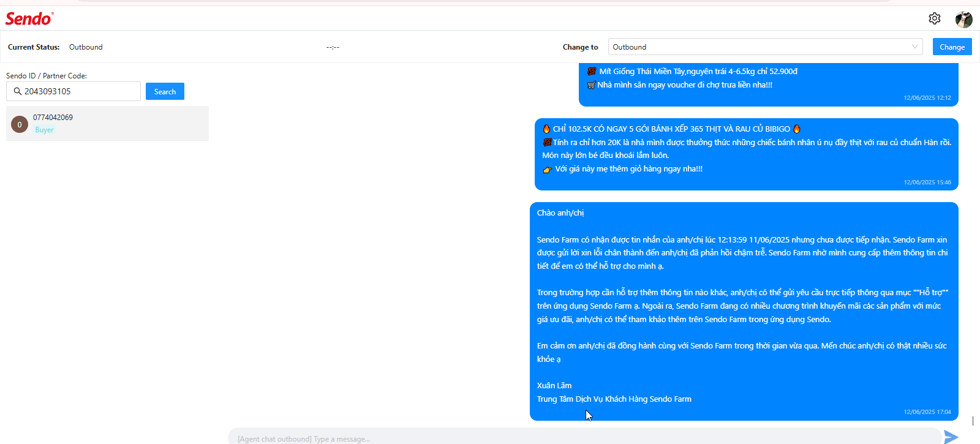Click the chat scrollbar thumb

pyautogui.click(x=973, y=421)
